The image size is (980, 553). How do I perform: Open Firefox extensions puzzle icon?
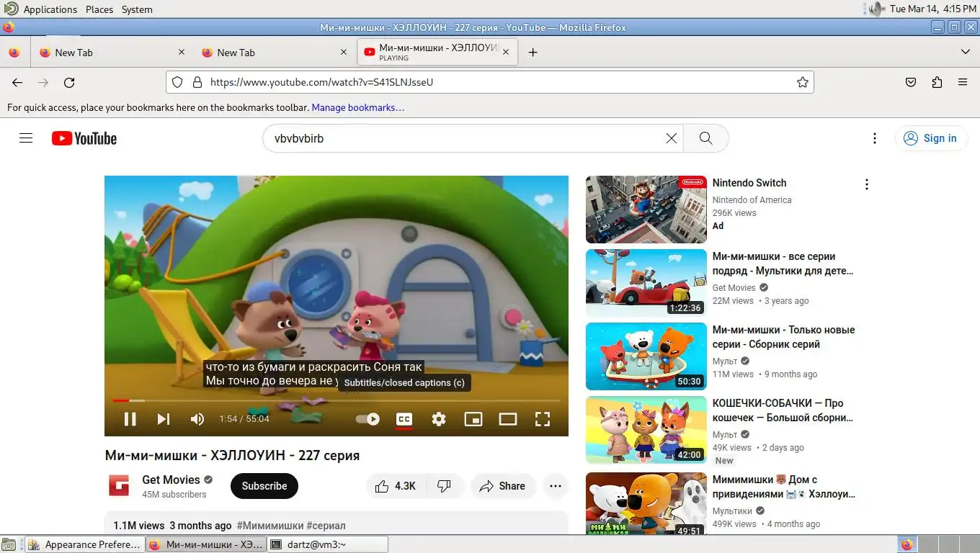[937, 82]
